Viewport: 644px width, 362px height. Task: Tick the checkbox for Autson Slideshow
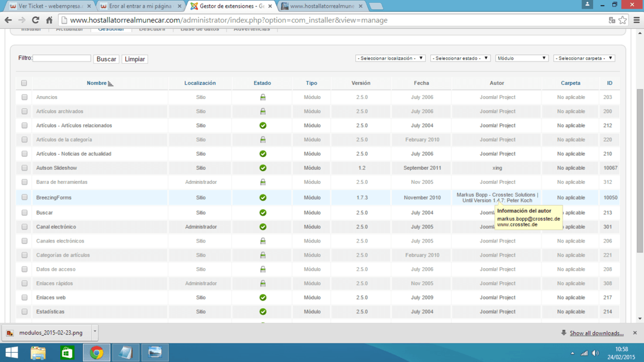pos(25,168)
